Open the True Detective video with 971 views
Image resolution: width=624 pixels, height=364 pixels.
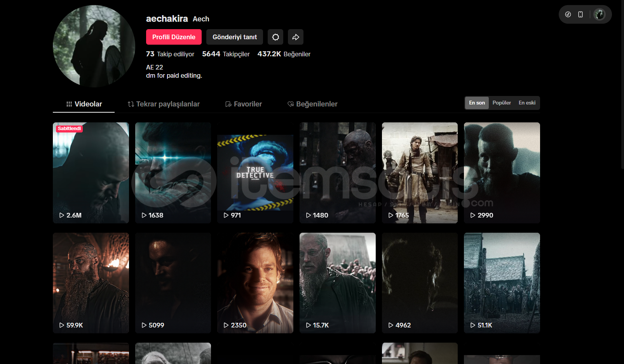(x=255, y=173)
